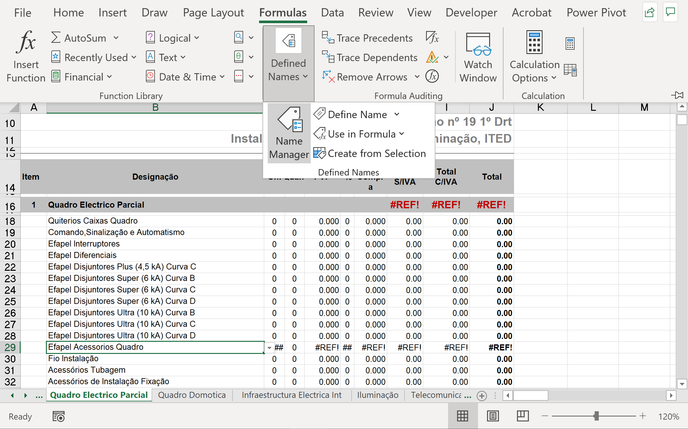
Task: Click the Error Checking warning icon
Action: pos(432,57)
